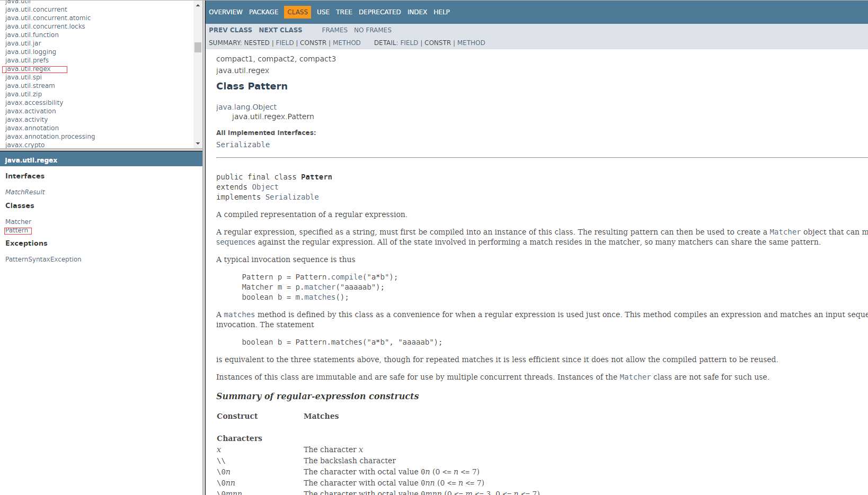
Task: Select javax.activity package
Action: (26, 120)
